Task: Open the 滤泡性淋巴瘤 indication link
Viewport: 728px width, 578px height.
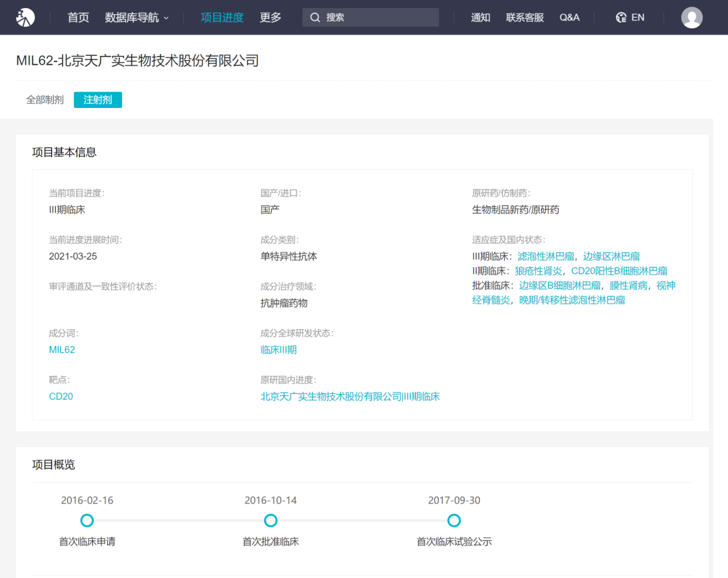Action: click(545, 256)
